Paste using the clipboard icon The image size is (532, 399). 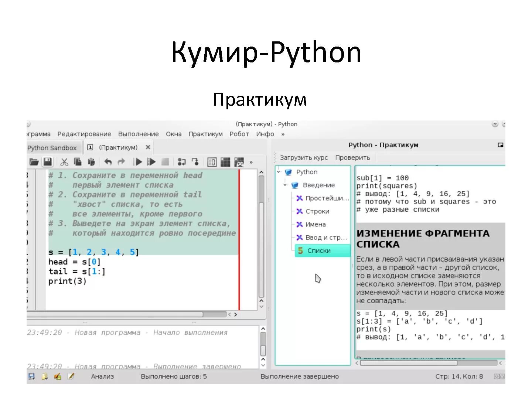point(91,162)
